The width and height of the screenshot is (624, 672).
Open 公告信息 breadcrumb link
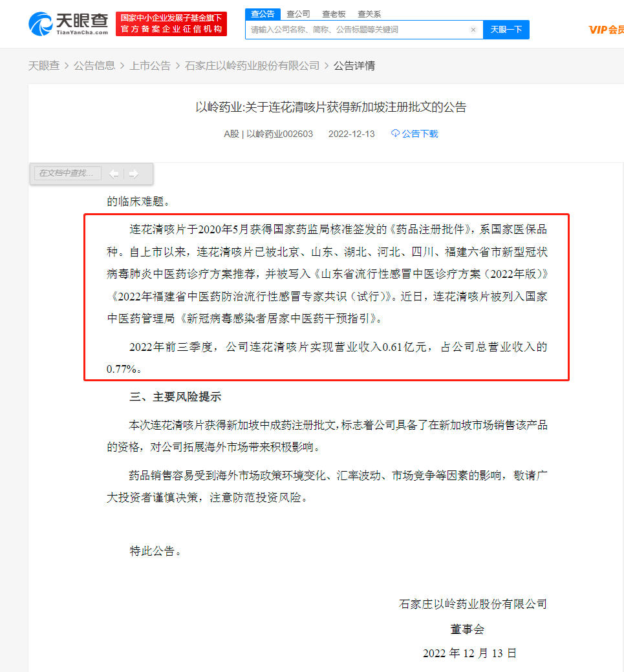[94, 65]
